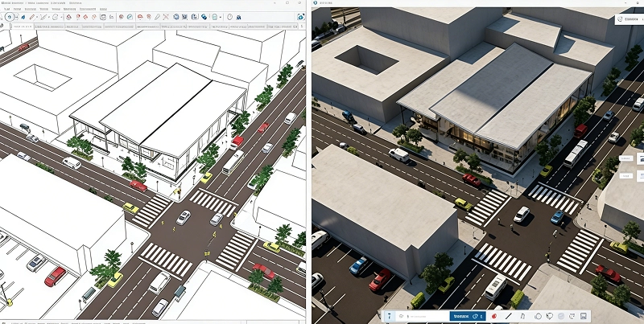Select the eraser-shaped icon in render bottom bar
Image resolution: width=644 pixels, height=324 pixels.
tap(522, 316)
